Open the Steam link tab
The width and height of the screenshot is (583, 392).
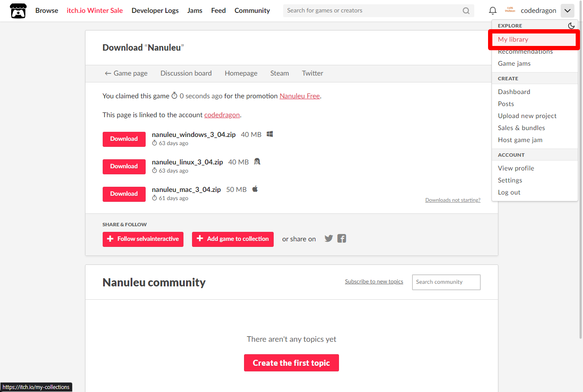[280, 73]
